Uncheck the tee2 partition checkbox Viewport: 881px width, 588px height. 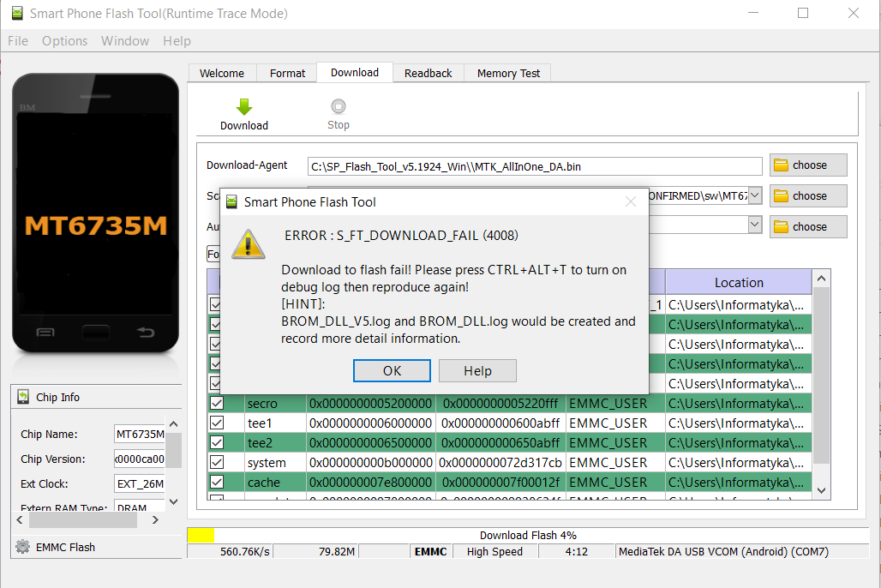(217, 442)
